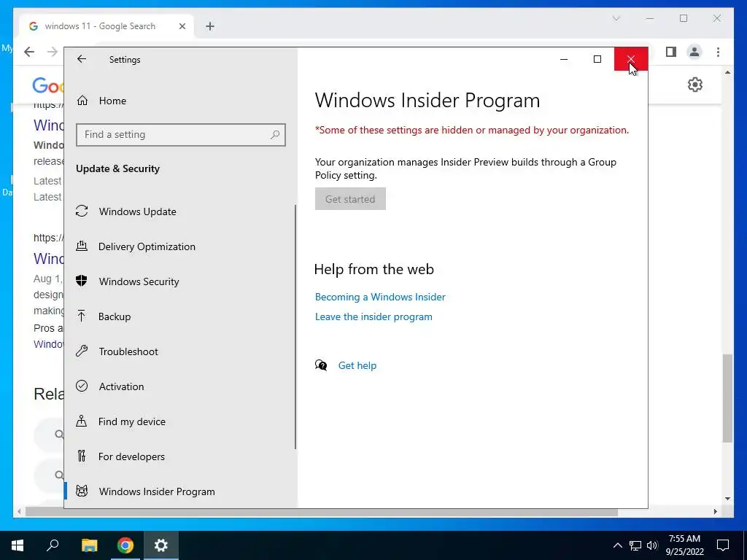Minimize the Settings window

[564, 59]
